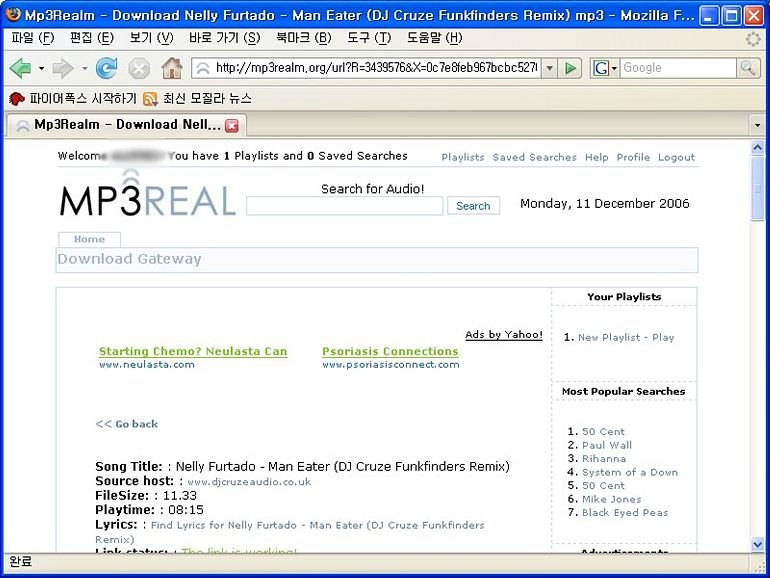This screenshot has width=770, height=578.
Task: Open the 파이어폭스 시작하기 bookmark
Action: pyautogui.click(x=73, y=99)
